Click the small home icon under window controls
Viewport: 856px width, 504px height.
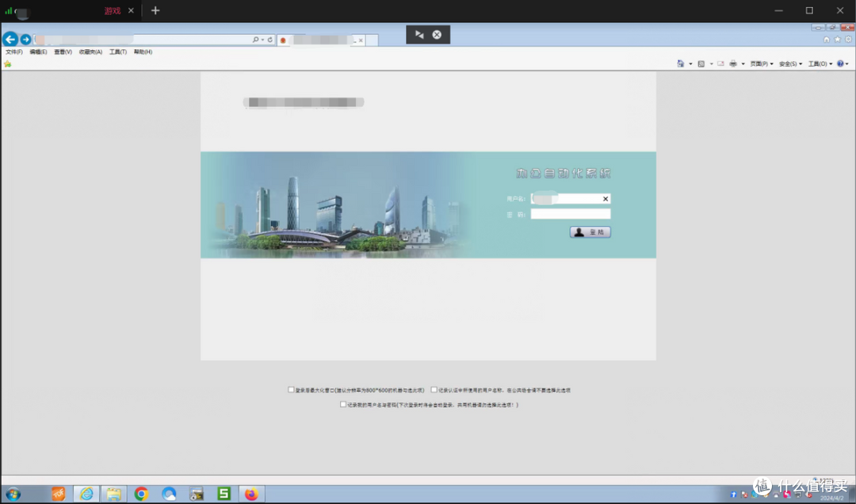827,40
